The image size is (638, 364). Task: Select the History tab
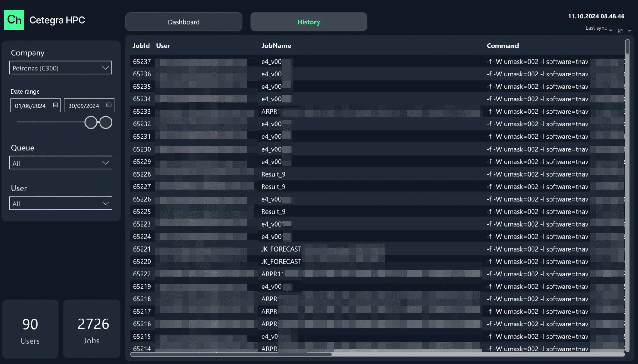[308, 22]
